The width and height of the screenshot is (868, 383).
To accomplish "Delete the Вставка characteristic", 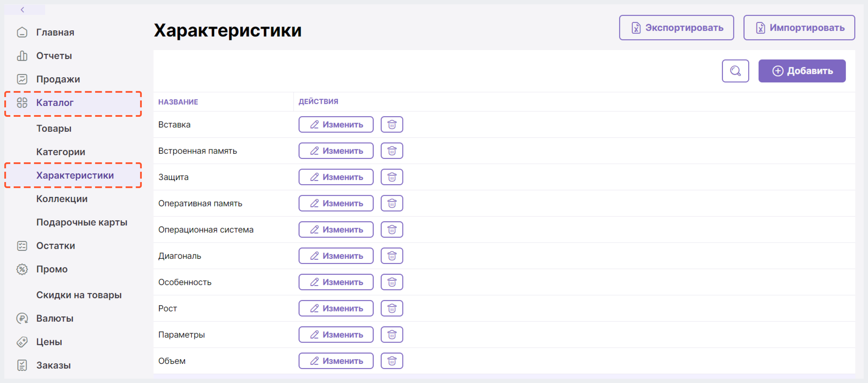I will 392,125.
